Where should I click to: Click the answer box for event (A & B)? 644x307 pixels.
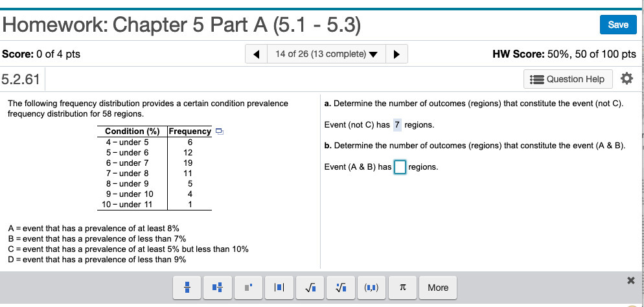click(400, 167)
